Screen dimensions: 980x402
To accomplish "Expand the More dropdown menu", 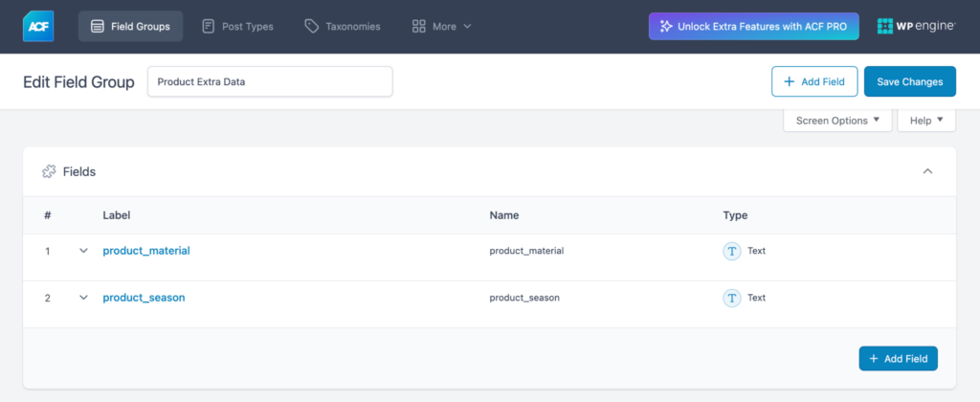I will click(441, 27).
